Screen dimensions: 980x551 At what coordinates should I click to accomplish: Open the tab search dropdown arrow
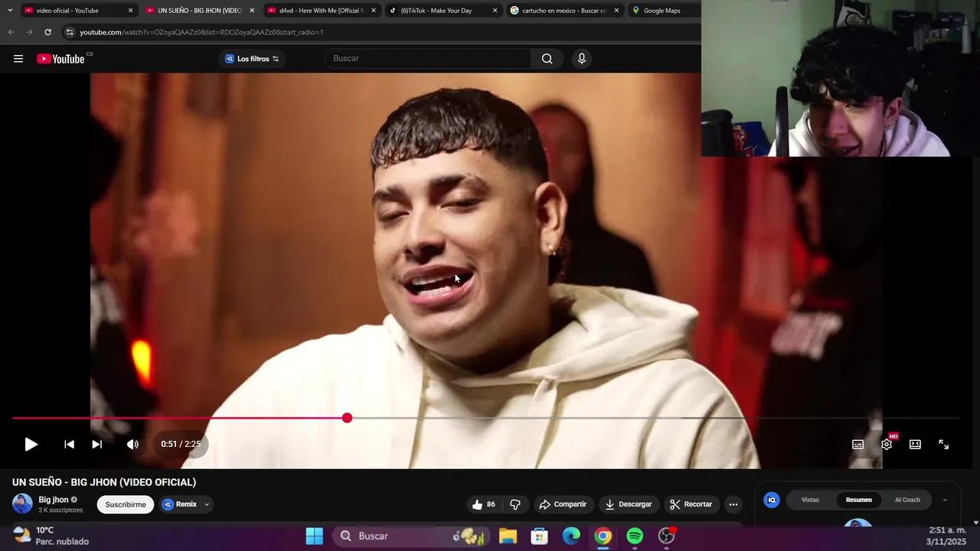click(9, 11)
